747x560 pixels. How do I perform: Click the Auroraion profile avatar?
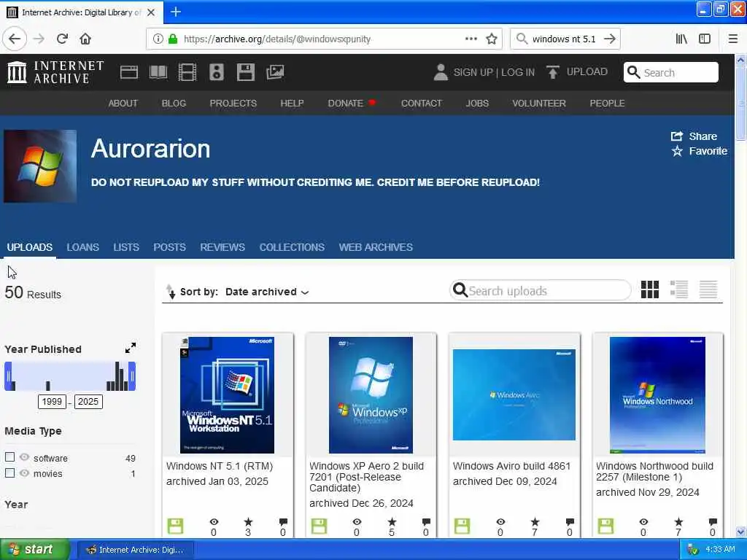pyautogui.click(x=40, y=166)
